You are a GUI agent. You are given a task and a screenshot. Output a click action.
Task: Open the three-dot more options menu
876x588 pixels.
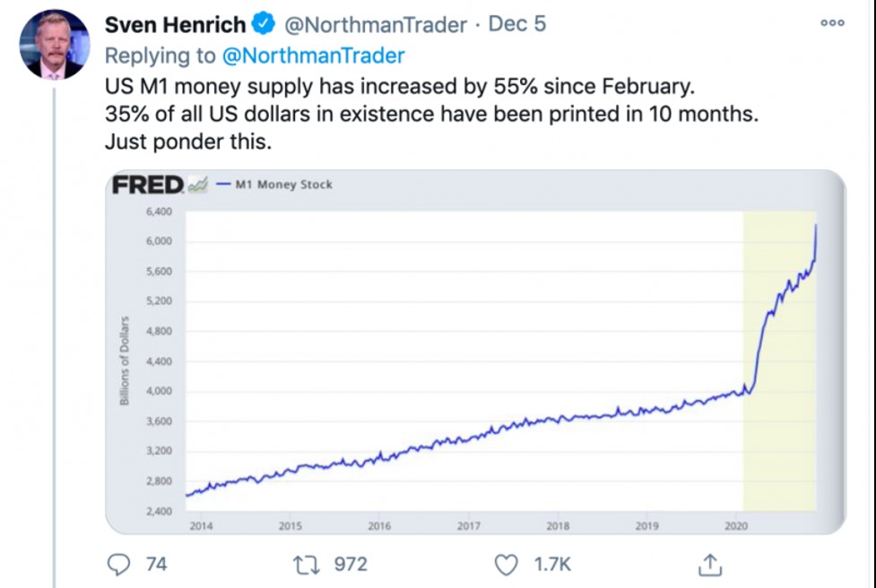(x=832, y=22)
